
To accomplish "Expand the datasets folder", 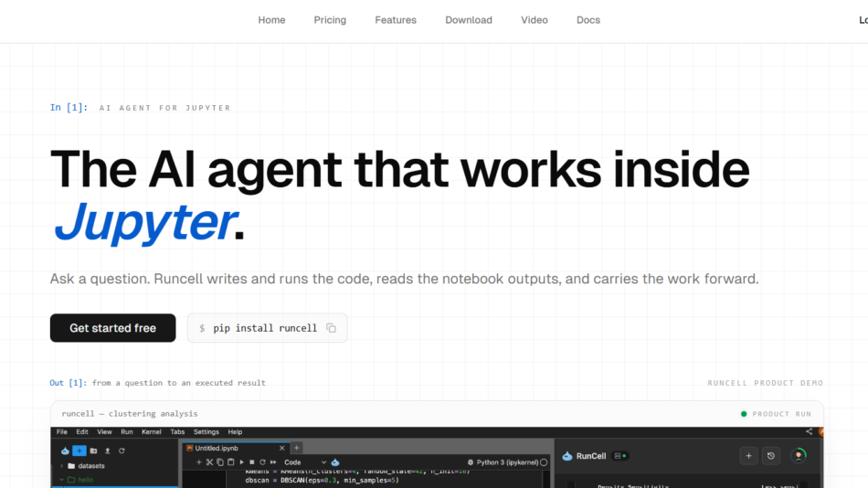I will click(61, 466).
